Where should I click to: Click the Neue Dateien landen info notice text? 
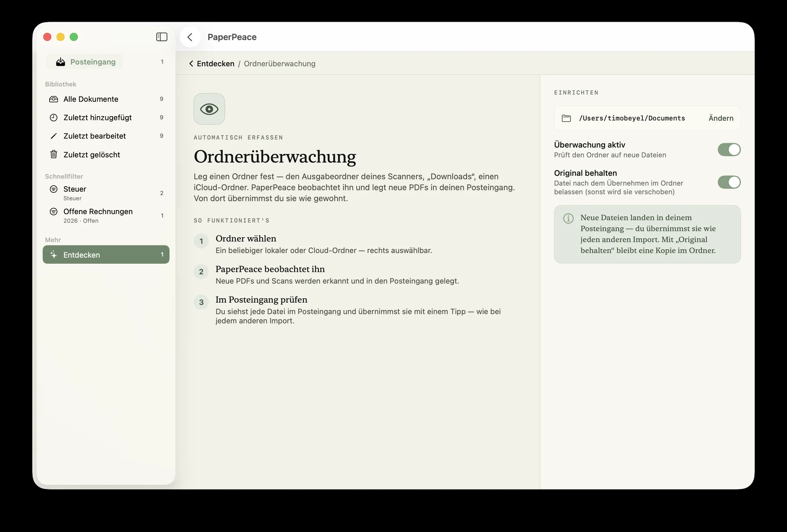pyautogui.click(x=648, y=234)
